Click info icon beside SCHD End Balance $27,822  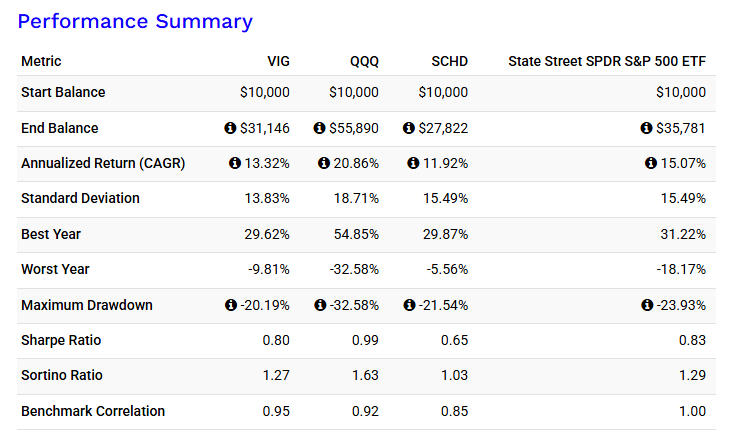(x=409, y=128)
